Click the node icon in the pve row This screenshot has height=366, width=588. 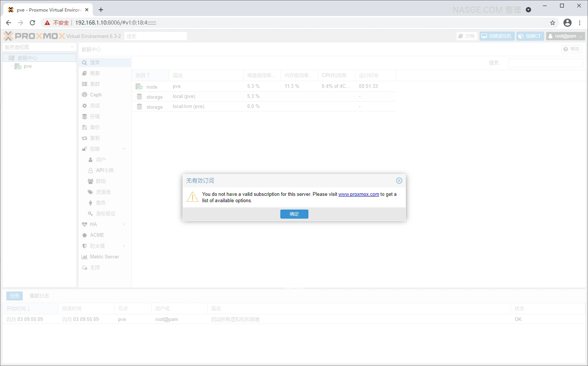(x=139, y=86)
